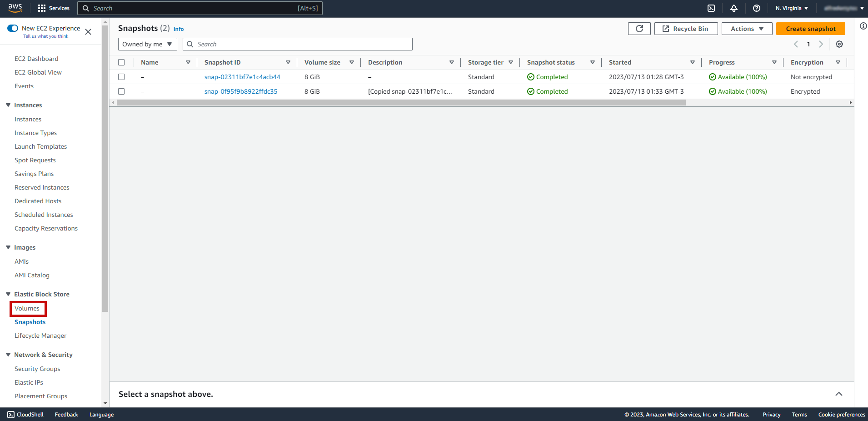Open Feedback in the footer

click(x=66, y=415)
